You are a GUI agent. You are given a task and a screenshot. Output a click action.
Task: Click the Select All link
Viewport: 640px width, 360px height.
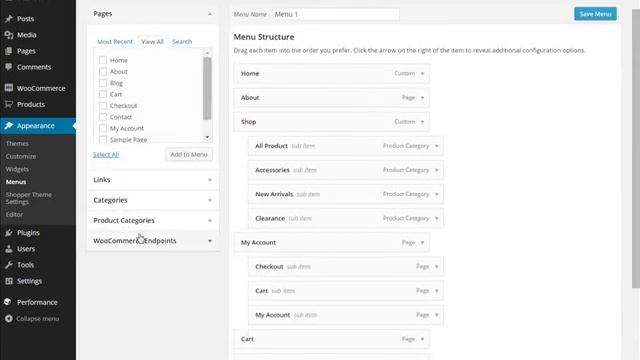point(106,154)
